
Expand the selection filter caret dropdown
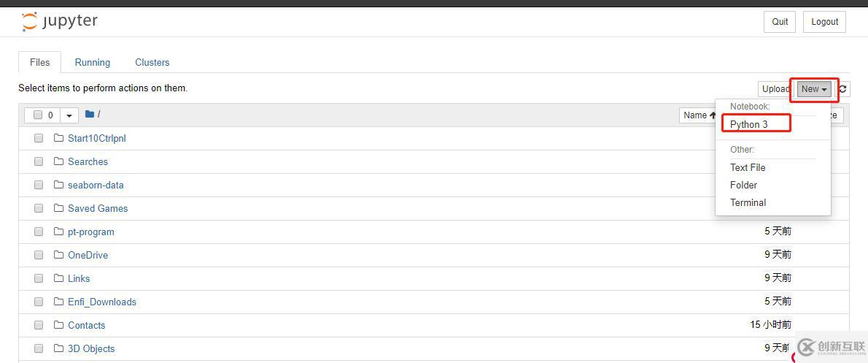click(69, 115)
